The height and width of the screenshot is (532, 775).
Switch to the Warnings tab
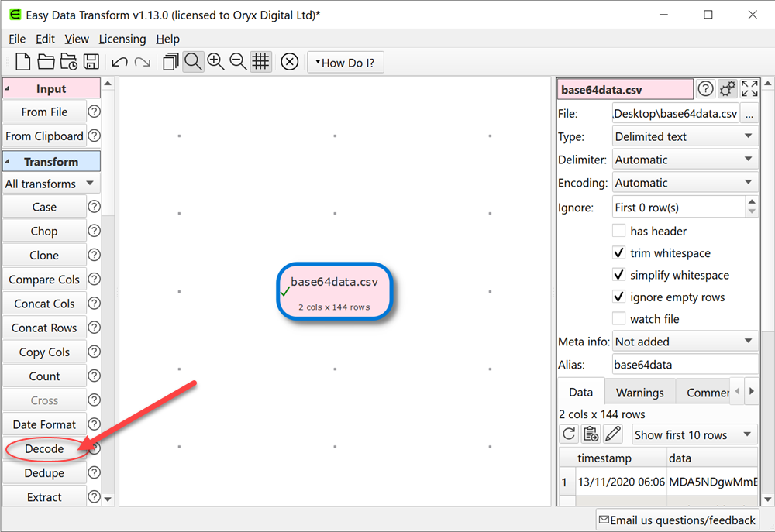coord(639,393)
